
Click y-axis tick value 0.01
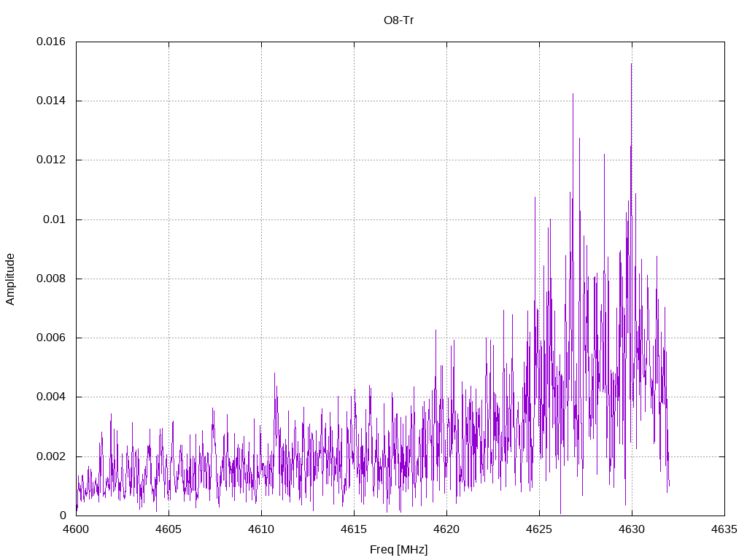(54, 219)
